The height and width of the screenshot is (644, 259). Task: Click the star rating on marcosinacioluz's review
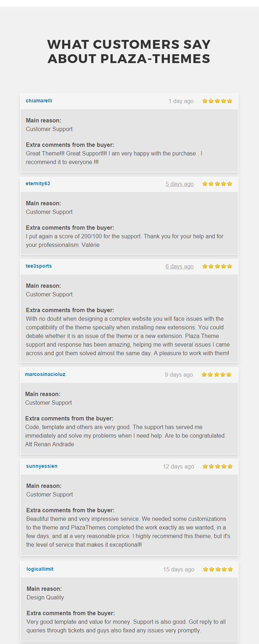pos(217,374)
